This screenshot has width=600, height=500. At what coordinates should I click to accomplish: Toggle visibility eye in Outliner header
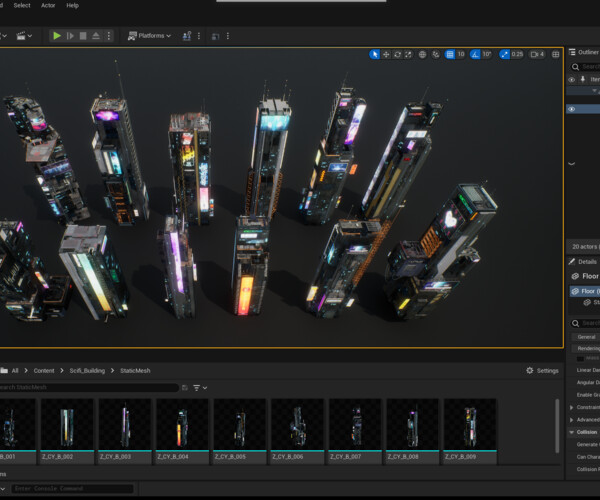(x=572, y=80)
